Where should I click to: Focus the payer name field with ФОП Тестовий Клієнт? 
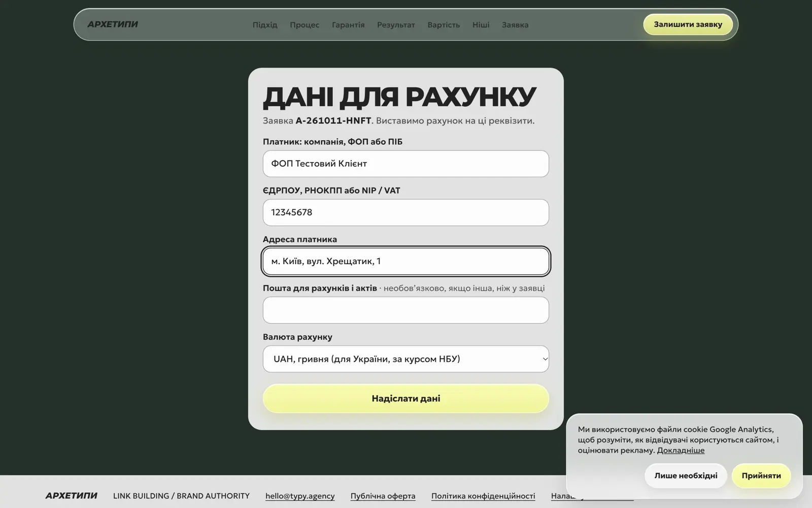click(405, 164)
